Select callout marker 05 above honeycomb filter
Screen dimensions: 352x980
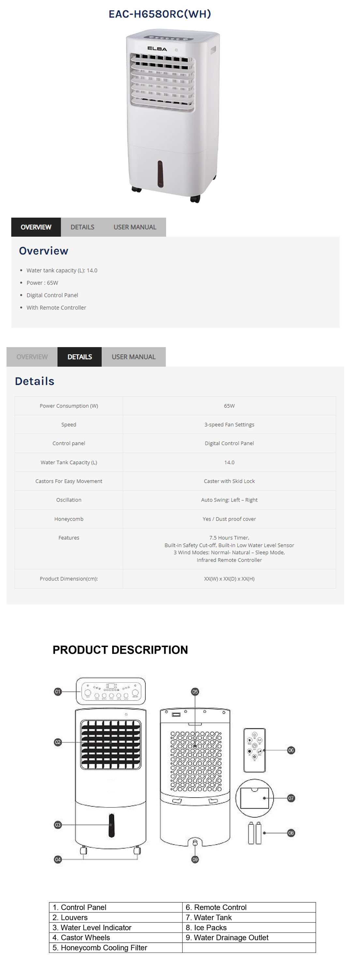tap(195, 692)
